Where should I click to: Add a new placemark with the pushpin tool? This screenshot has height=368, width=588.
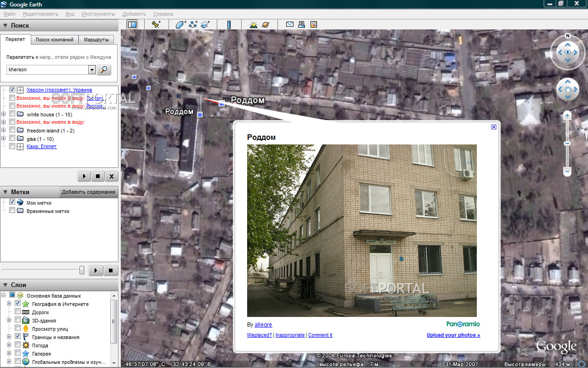point(156,24)
